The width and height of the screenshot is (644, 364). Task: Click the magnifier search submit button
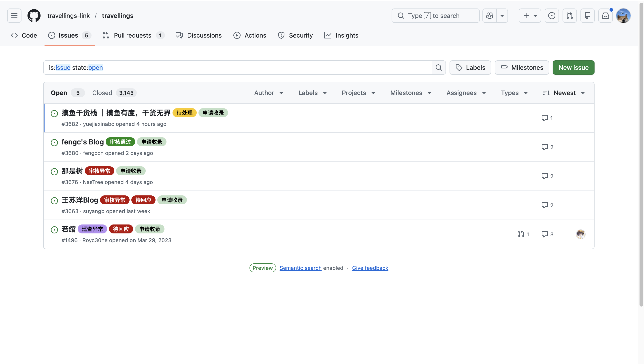point(439,68)
